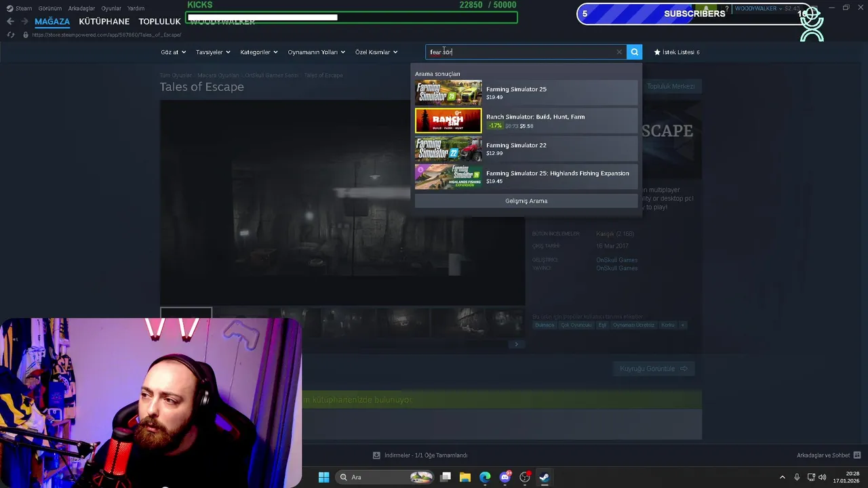Open Discord from the taskbar
The height and width of the screenshot is (488, 868).
click(x=505, y=477)
